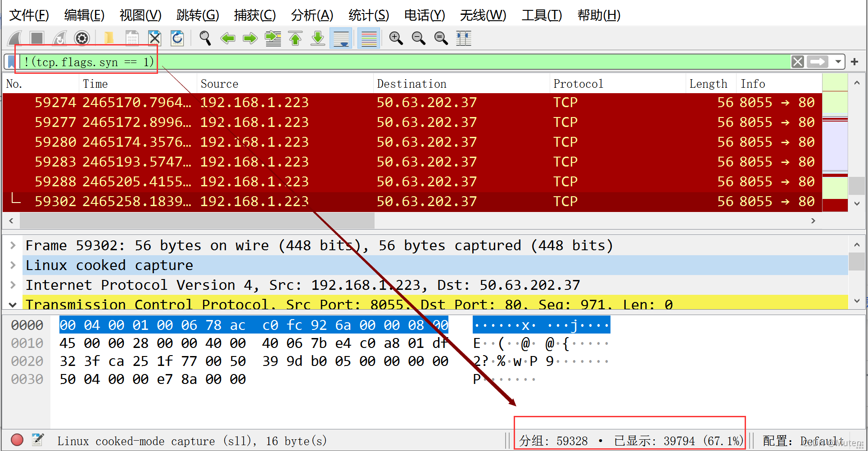Open a capture file via folder icon
Image resolution: width=868 pixels, height=451 pixels.
click(x=108, y=38)
